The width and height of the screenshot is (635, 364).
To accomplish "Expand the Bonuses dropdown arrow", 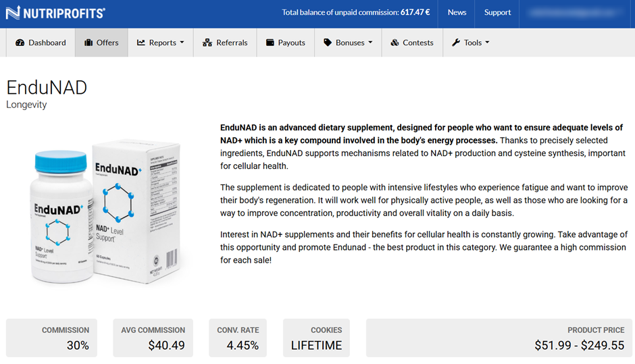I will tap(370, 43).
